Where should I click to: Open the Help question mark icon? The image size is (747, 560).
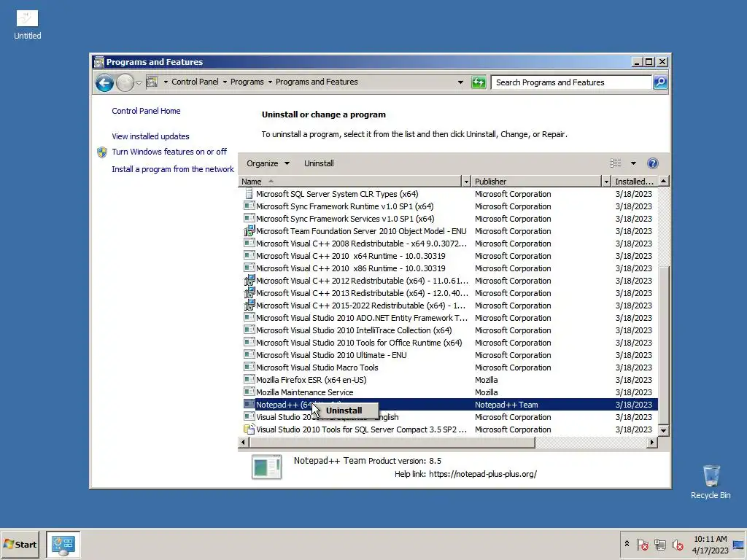tap(653, 163)
